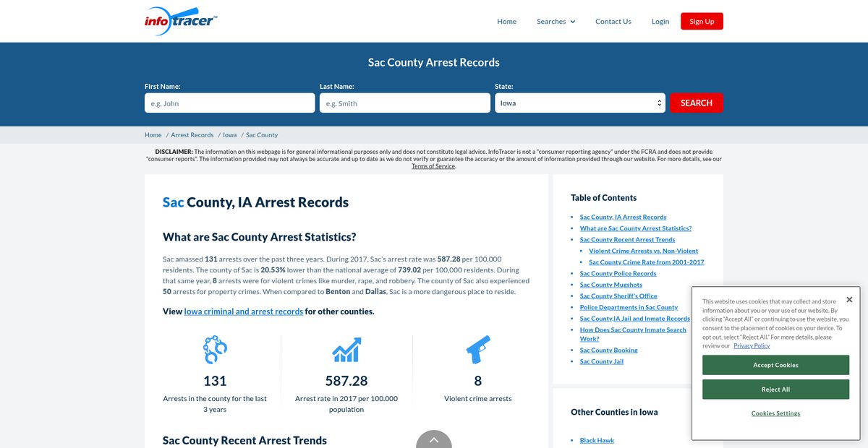Image resolution: width=868 pixels, height=448 pixels.
Task: Open the Privacy Policy link
Action: tap(752, 345)
